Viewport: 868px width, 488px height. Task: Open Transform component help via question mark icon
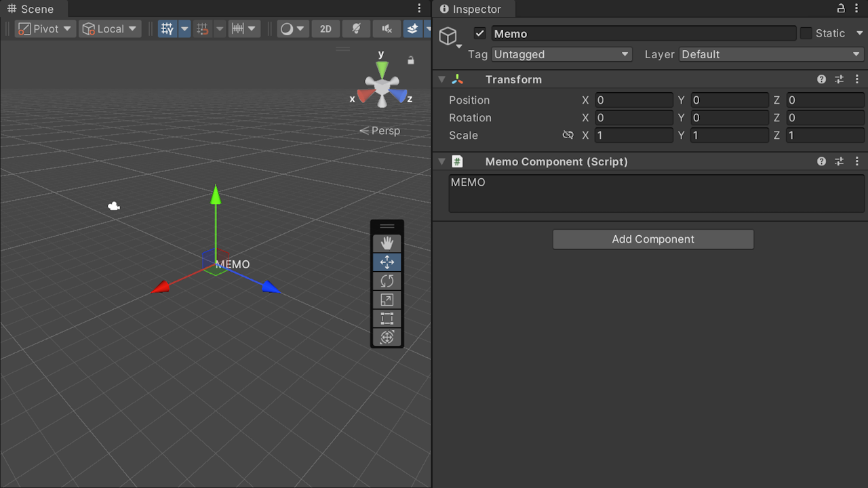[821, 79]
